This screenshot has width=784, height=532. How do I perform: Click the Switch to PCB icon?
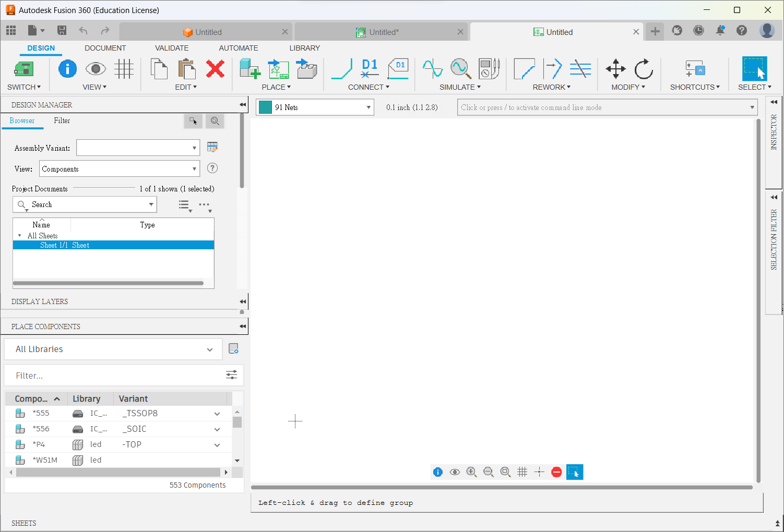(23, 69)
